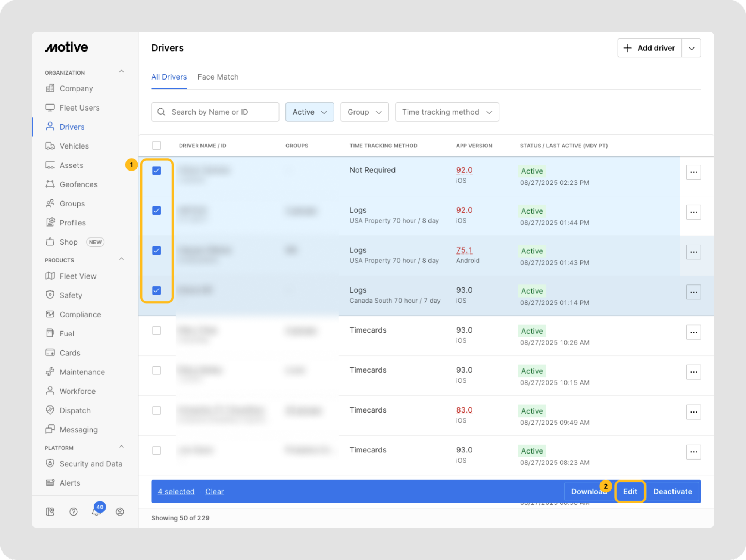The height and width of the screenshot is (560, 746).
Task: Go to Vehicles in the sidebar
Action: tap(74, 146)
